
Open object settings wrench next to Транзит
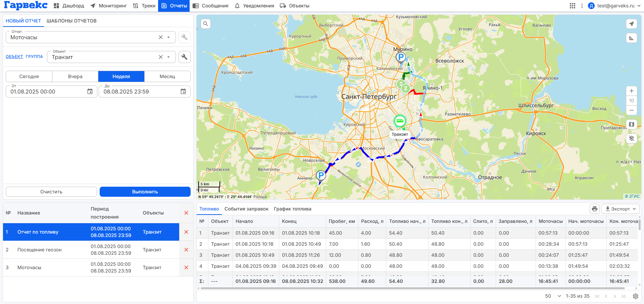[185, 57]
